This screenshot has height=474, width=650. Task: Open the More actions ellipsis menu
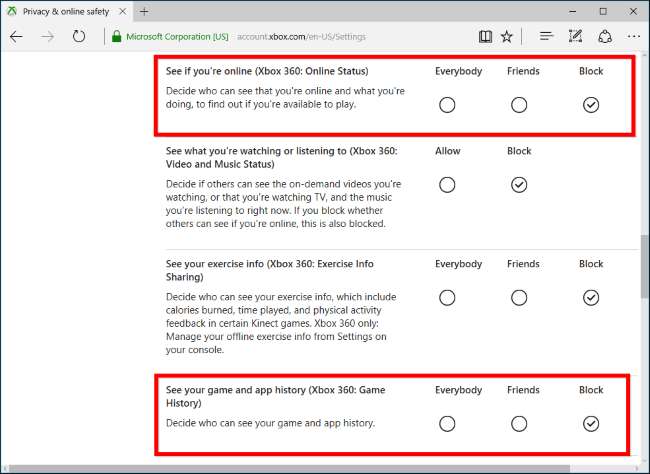point(633,36)
